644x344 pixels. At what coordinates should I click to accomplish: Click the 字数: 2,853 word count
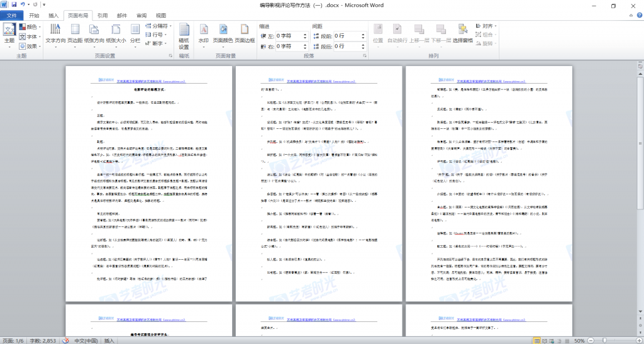coord(43,340)
